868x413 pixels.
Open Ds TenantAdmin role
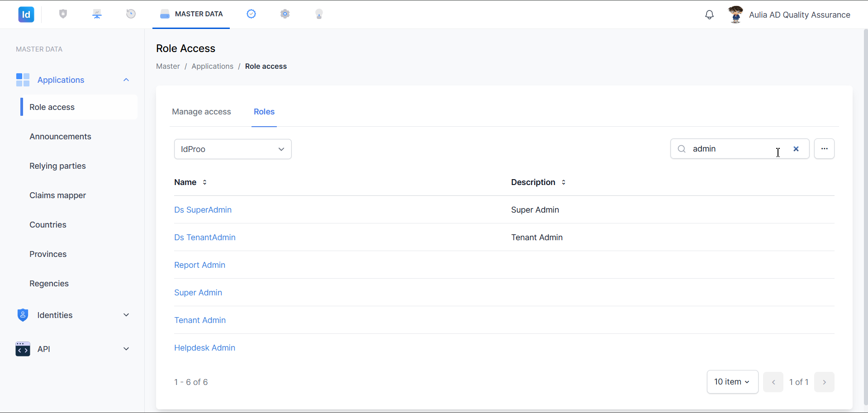pos(205,237)
